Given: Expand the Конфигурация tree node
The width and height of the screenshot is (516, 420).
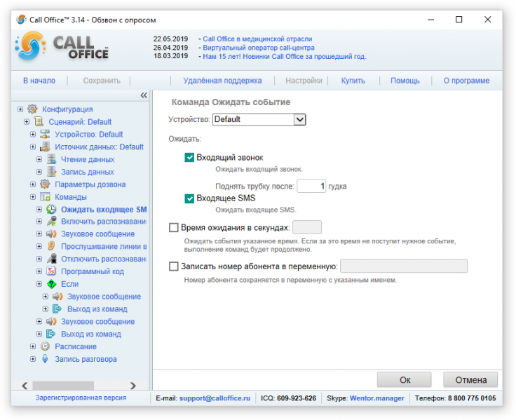Looking at the screenshot, I should tap(20, 109).
